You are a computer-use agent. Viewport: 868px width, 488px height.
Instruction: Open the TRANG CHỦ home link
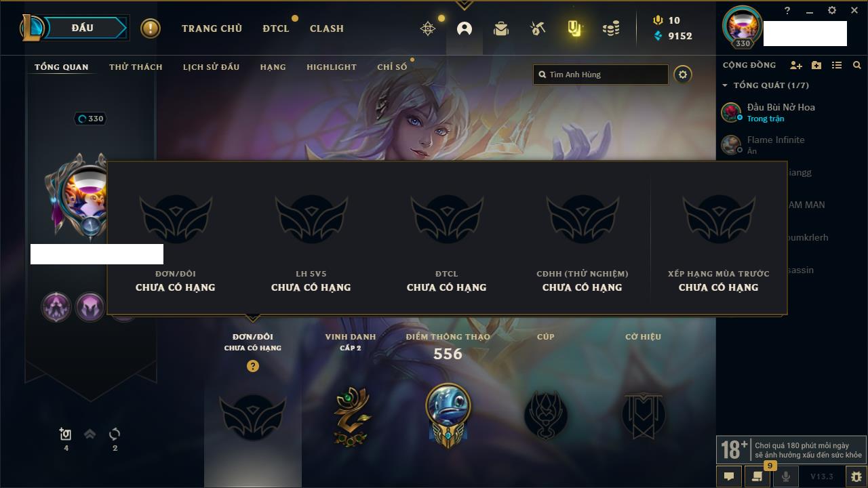(212, 28)
